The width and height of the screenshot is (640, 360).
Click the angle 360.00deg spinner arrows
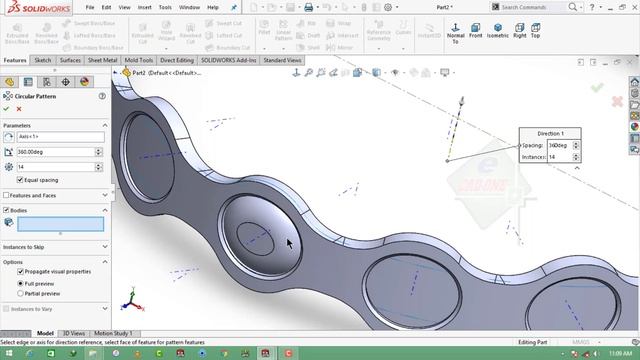pyautogui.click(x=98, y=152)
